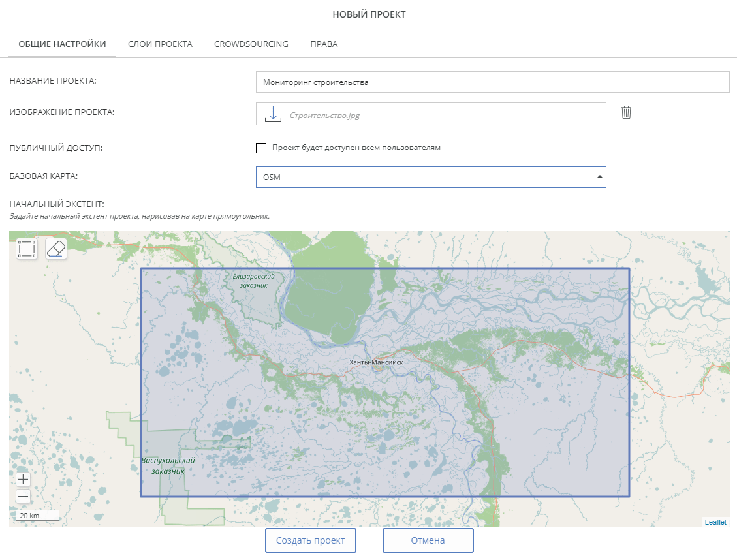
Task: Switch to ОБЩИЕ НАСТРОЙКИ tab
Action: click(62, 44)
